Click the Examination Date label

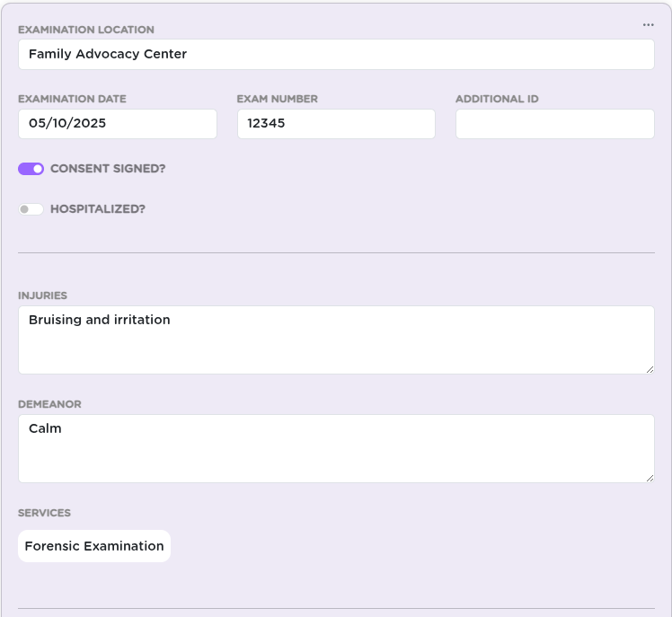coord(72,99)
